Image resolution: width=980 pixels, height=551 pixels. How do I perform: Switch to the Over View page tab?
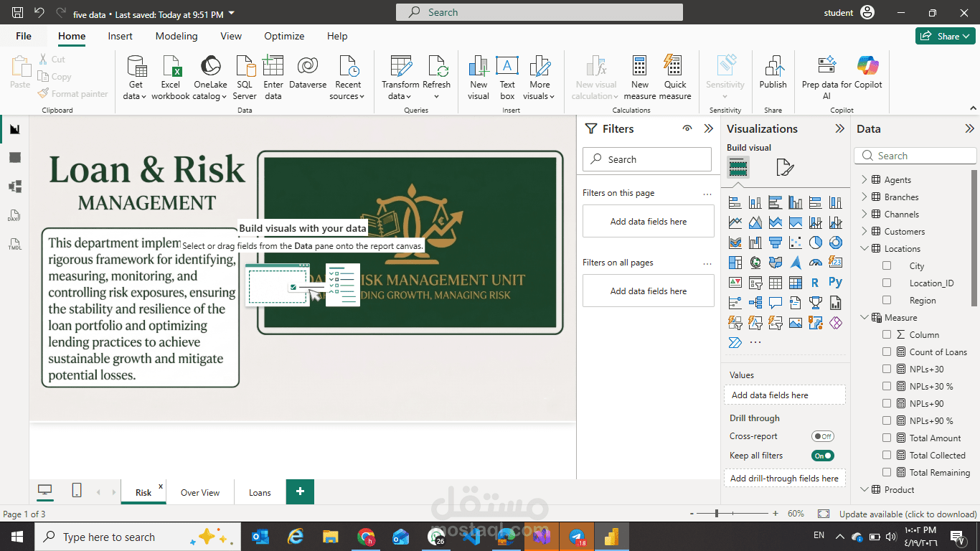click(200, 492)
